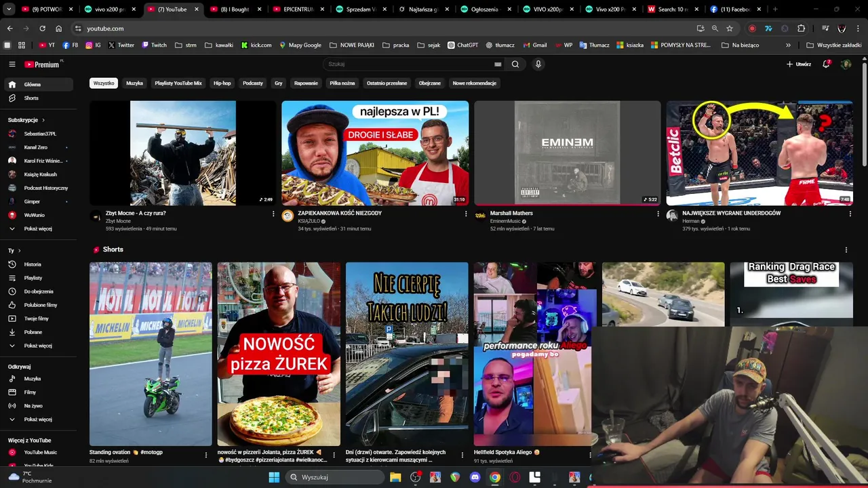Open Historia in the sidebar
Screen dimensions: 868x488
click(x=37, y=264)
